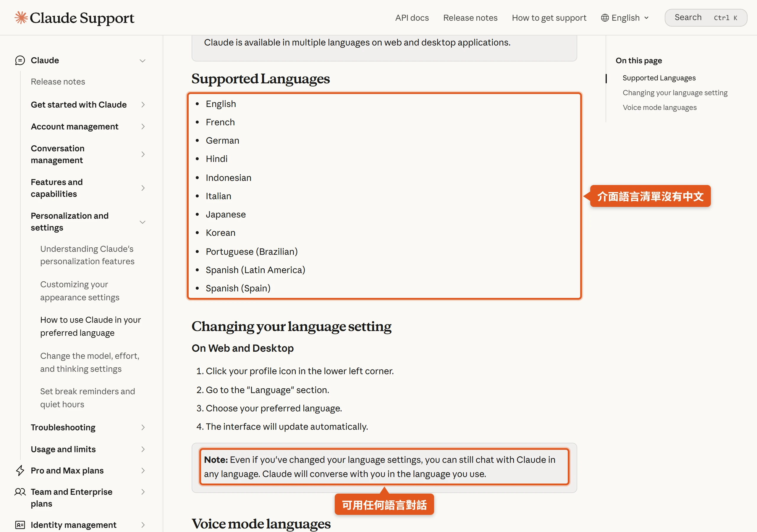Viewport: 757px width, 532px height.
Task: Expand Team and Enterprise plans
Action: (x=143, y=492)
